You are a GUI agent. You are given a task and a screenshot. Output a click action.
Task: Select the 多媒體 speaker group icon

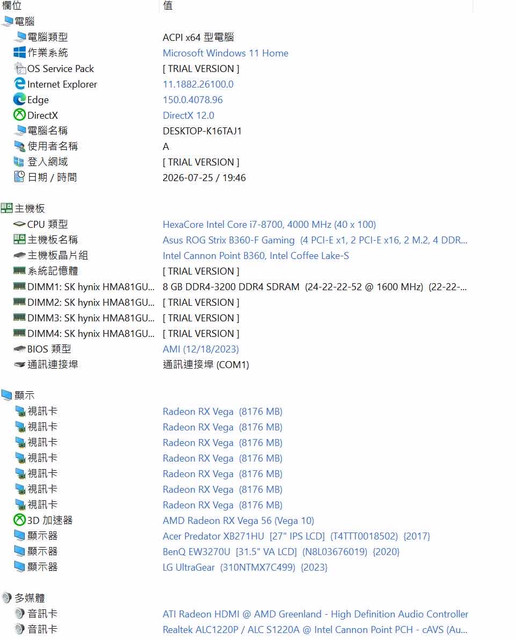[7, 598]
